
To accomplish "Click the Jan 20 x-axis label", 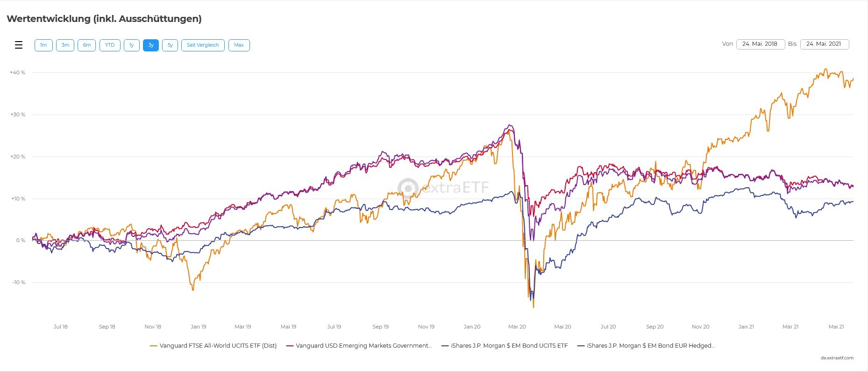I will 472,327.
